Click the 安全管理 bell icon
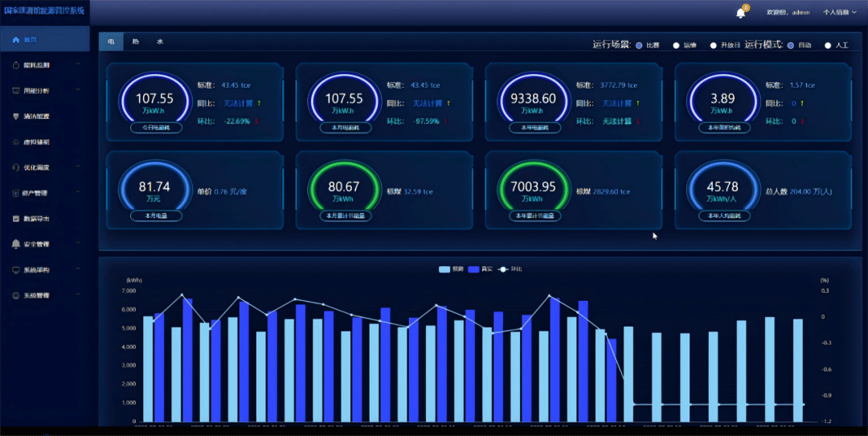 (16, 244)
